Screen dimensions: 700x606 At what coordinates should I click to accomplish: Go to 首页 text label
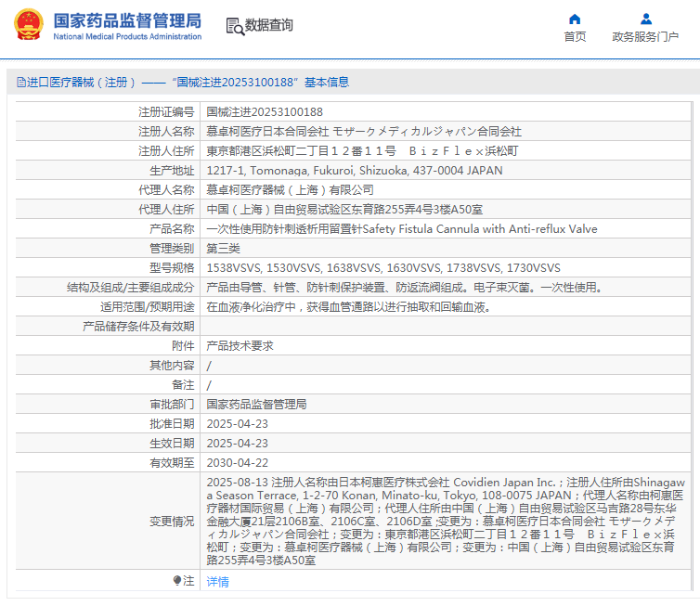click(575, 37)
